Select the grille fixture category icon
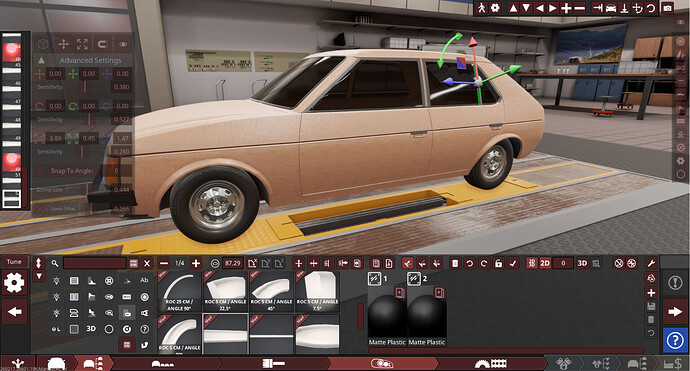690x371 pixels. point(74,280)
